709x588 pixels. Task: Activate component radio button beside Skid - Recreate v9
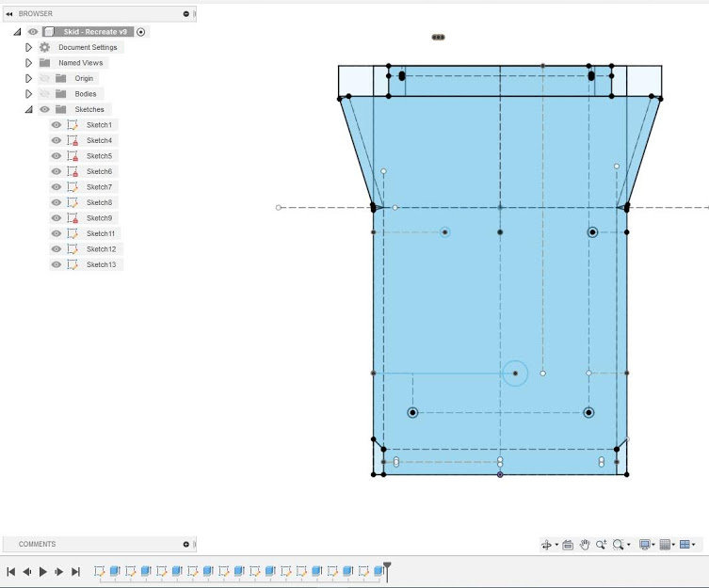click(x=140, y=32)
